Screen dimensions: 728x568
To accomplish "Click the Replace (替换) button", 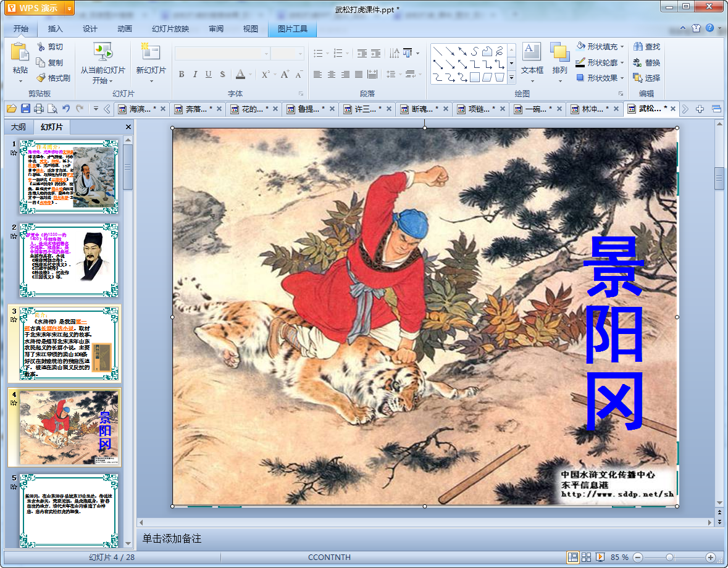I will 646,62.
